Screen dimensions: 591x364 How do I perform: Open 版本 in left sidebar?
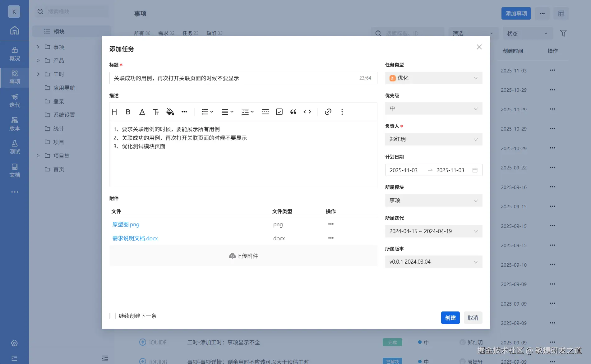click(14, 124)
